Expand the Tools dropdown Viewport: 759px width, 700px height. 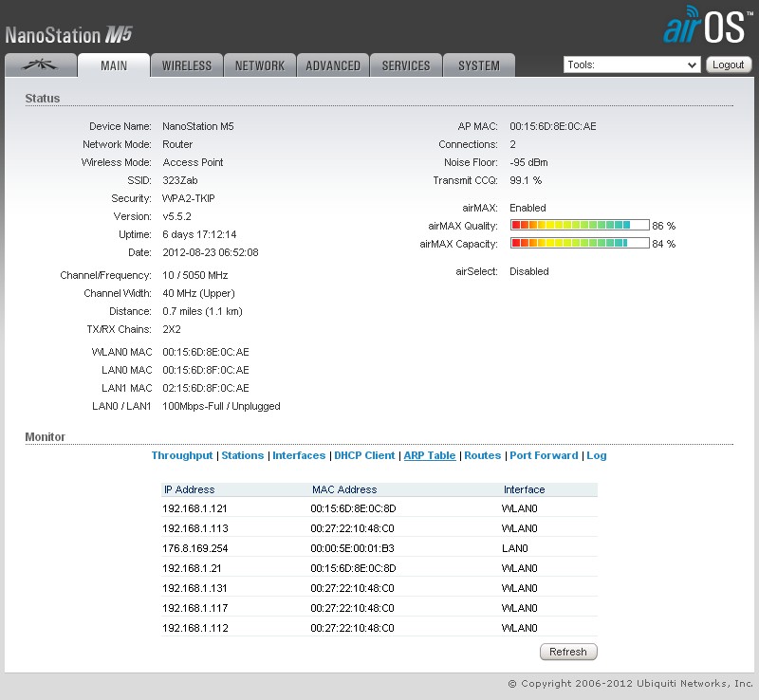632,64
